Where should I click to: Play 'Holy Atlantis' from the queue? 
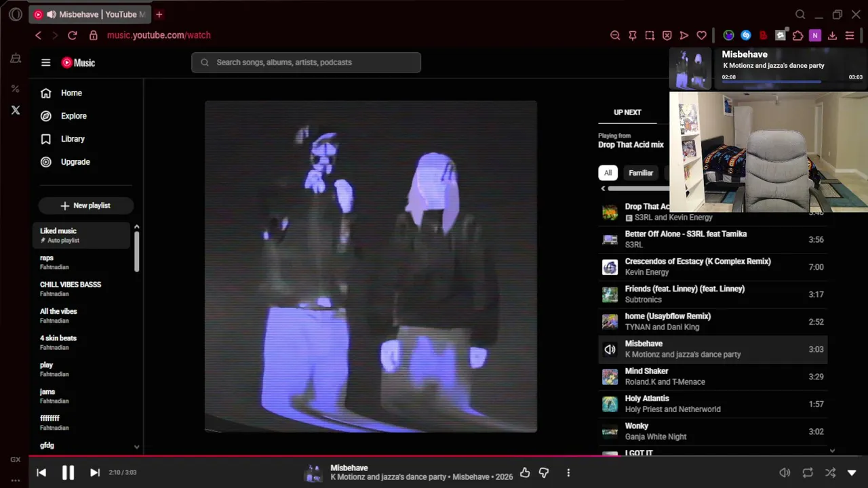(713, 404)
